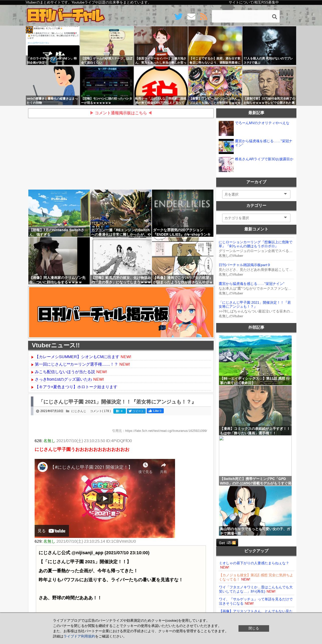Screen dimensions: 322x644
Task: Open 政府、酒を出す飲食店 beer thumbnail
Action: (215, 46)
